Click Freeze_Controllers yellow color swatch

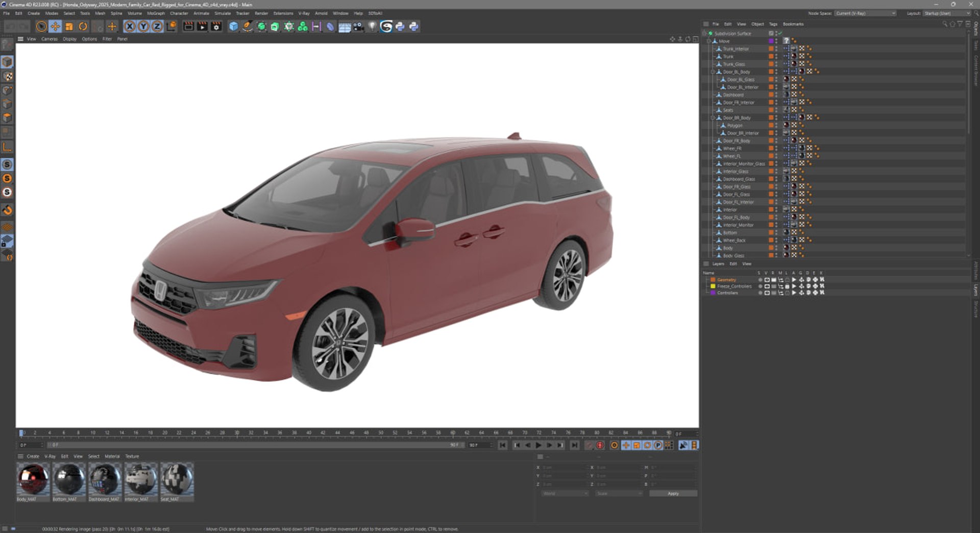(713, 286)
